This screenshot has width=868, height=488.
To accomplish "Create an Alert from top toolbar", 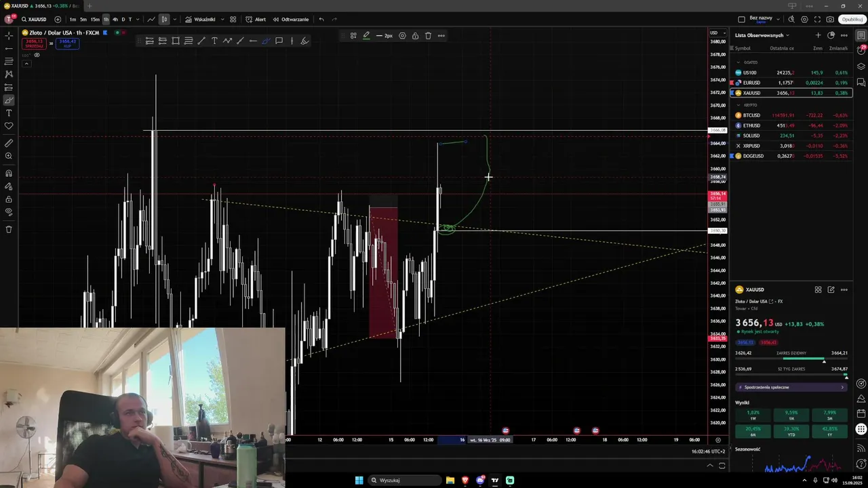I will [256, 19].
